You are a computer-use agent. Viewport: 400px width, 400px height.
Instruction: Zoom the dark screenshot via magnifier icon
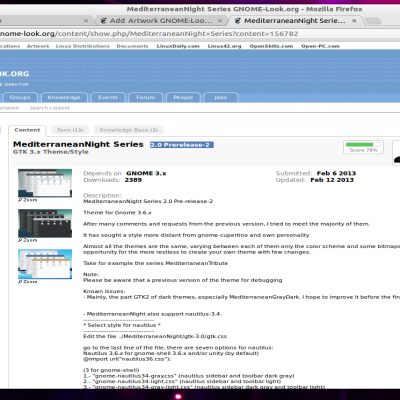(x=20, y=240)
